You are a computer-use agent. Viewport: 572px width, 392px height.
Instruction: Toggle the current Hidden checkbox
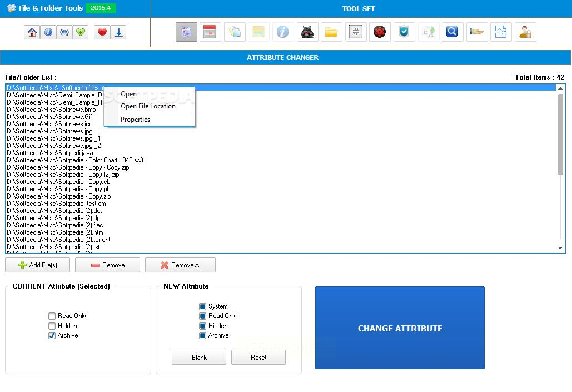(x=52, y=326)
